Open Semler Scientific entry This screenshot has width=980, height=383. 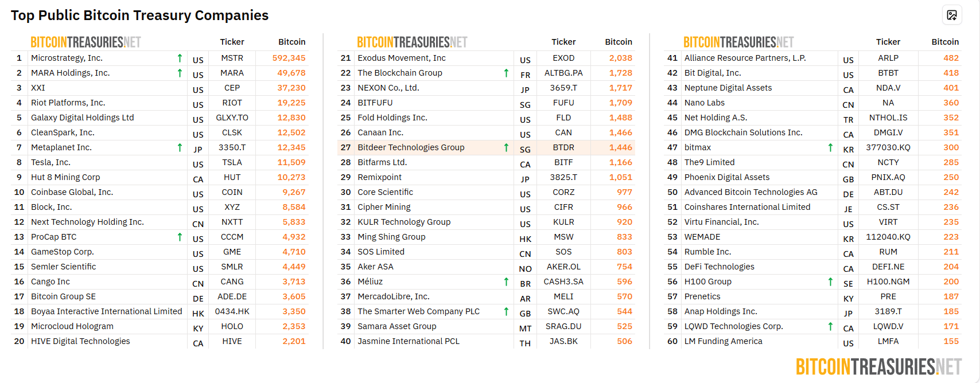tap(64, 267)
